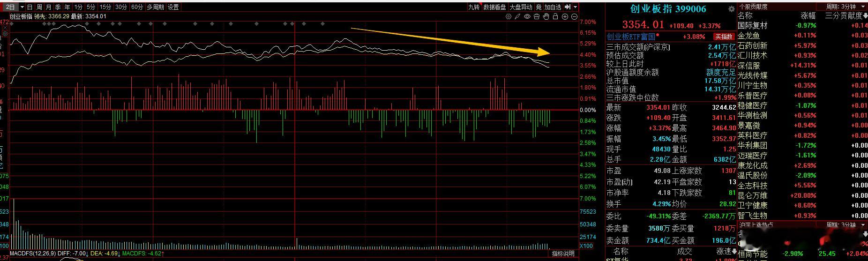The width and height of the screenshot is (868, 261).
Task: Click the sort arrow next to 涨速 column
Action: (733, 252)
